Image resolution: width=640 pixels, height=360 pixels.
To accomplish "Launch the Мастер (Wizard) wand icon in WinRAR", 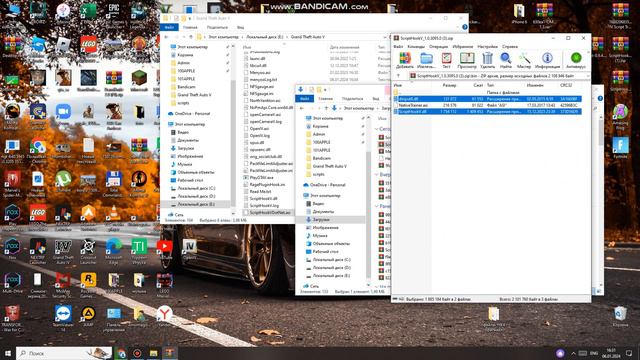I will 524,60.
